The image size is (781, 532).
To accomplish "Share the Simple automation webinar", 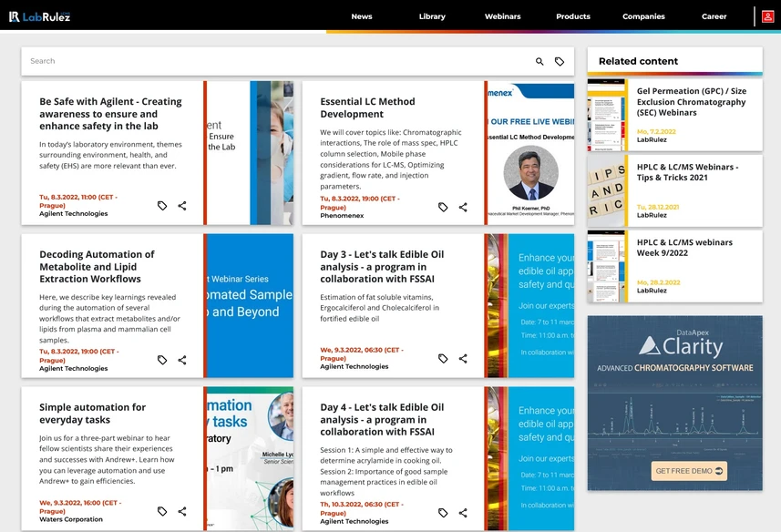I will (x=182, y=511).
